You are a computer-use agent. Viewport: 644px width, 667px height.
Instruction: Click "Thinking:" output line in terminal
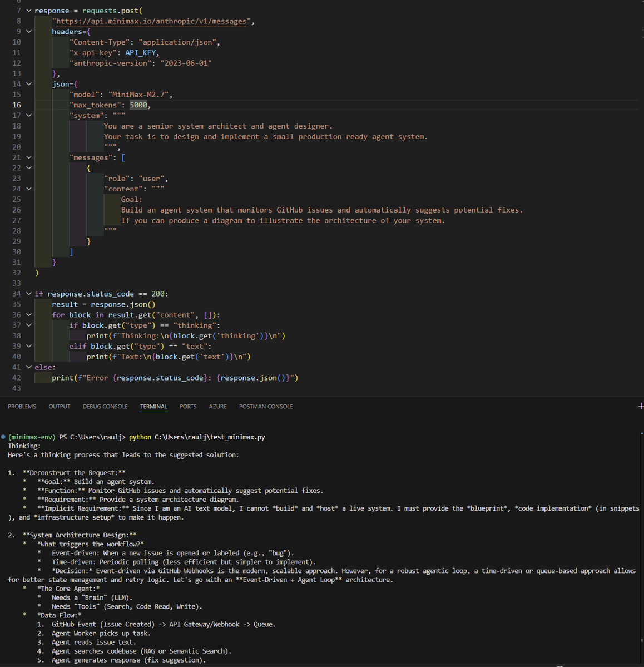pyautogui.click(x=24, y=446)
